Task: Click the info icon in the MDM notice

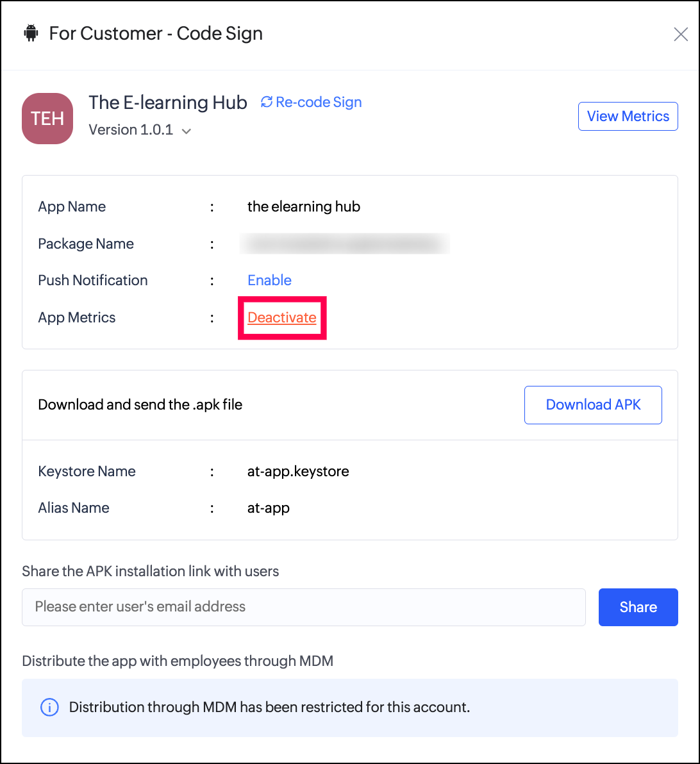Action: click(49, 708)
